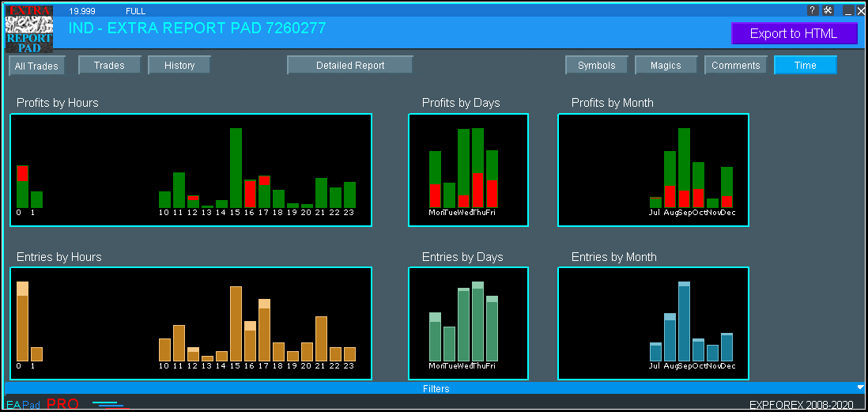Image resolution: width=868 pixels, height=412 pixels.
Task: Click the Thu bar in Profits by Days
Action: 477,168
